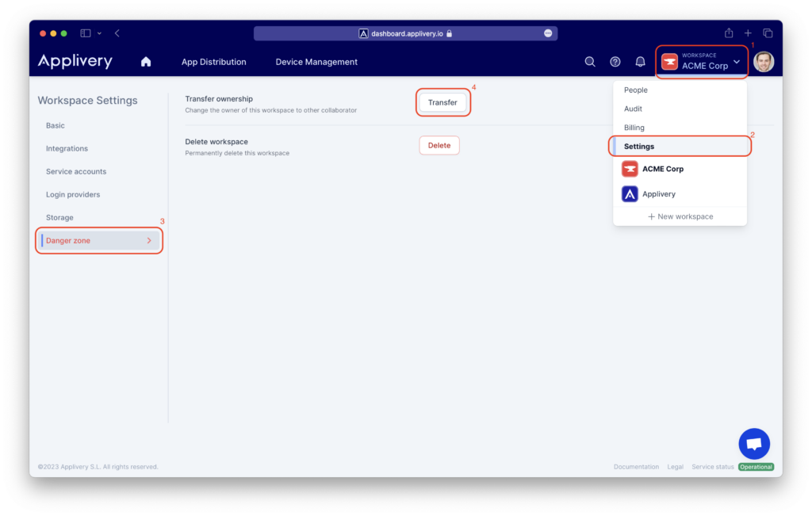This screenshot has width=812, height=516.
Task: Click the copyright Applivery S.L. text
Action: [98, 467]
